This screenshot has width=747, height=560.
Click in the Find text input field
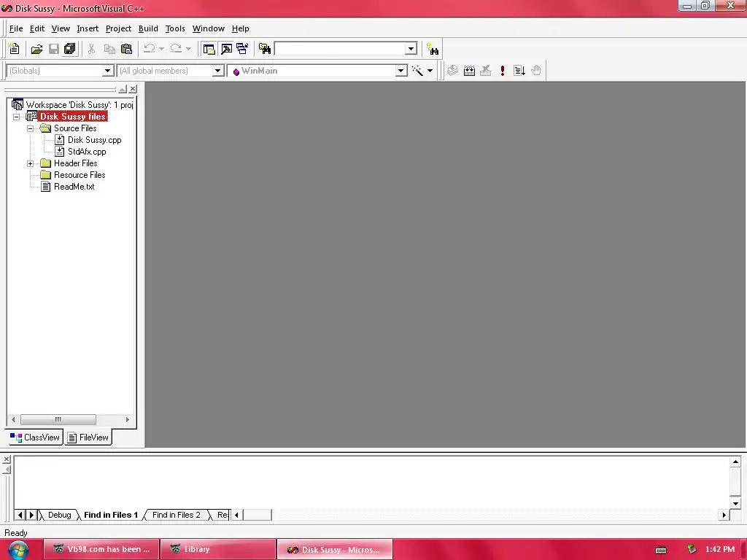(x=340, y=49)
